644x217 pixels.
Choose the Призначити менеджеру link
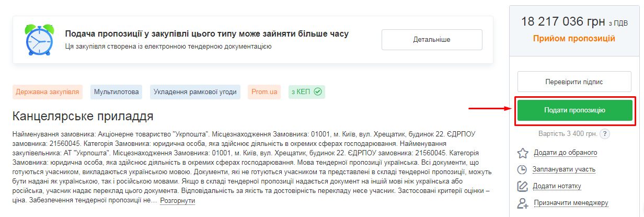coord(571,203)
